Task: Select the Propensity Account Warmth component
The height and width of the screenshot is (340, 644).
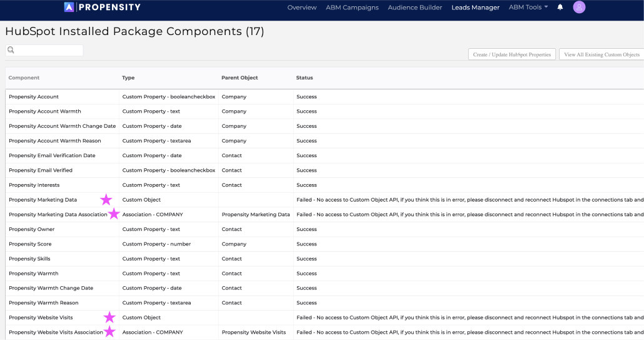Action: (x=45, y=111)
